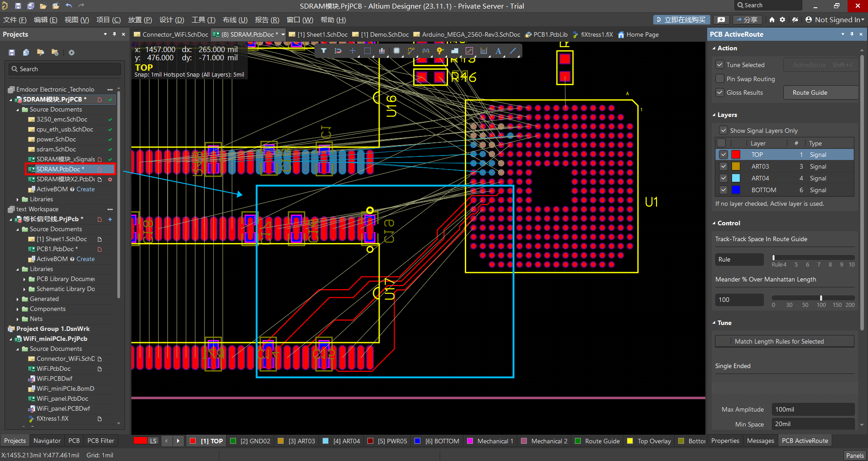Choose the place component chip icon
The height and width of the screenshot is (461, 868).
(x=396, y=51)
